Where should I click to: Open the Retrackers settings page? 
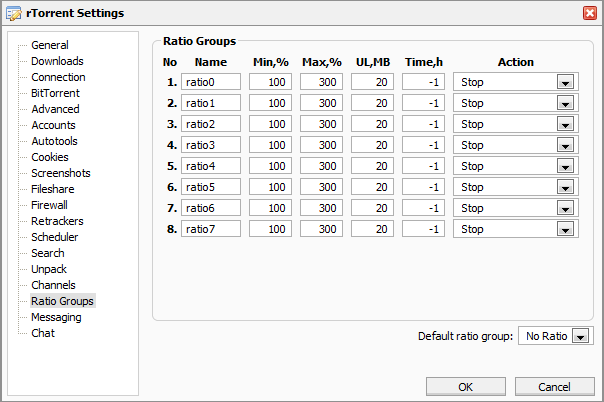(x=57, y=221)
